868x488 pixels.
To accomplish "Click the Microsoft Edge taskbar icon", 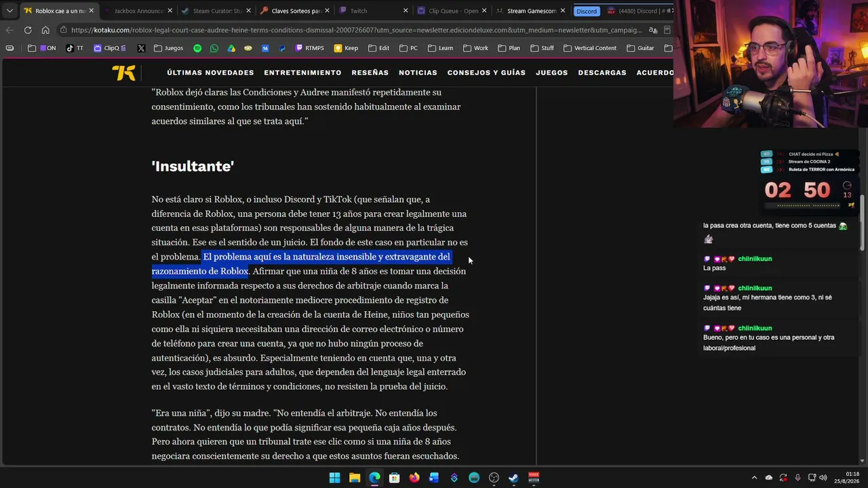I will pyautogui.click(x=374, y=478).
